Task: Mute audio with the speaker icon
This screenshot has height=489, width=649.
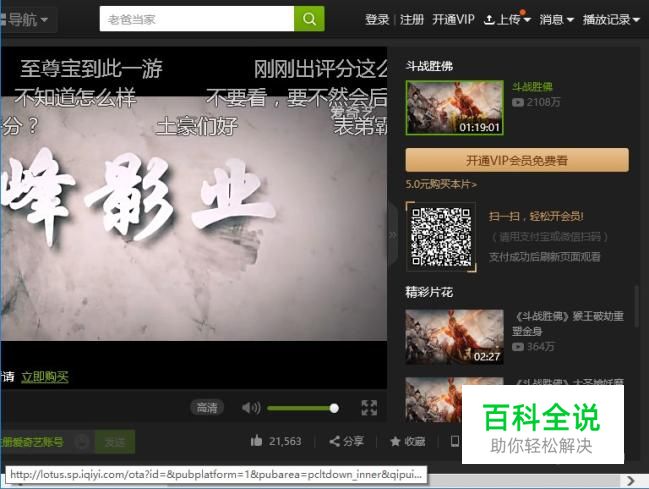Action: [x=251, y=408]
